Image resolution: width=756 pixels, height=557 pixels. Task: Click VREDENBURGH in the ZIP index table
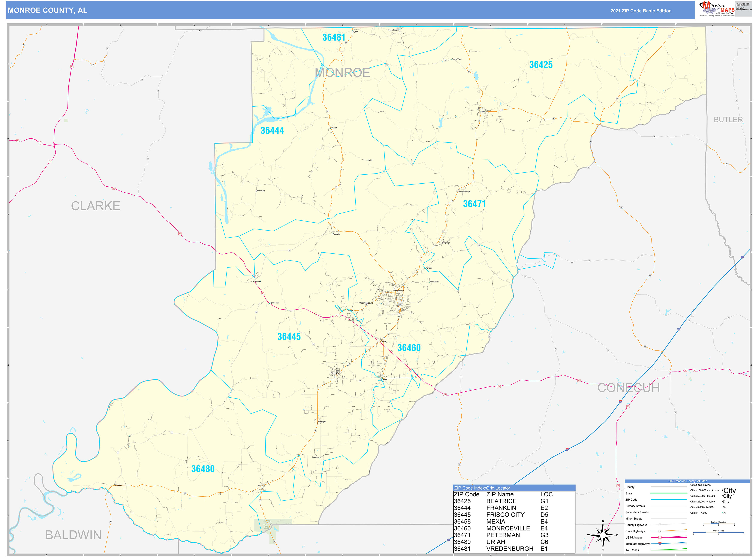pyautogui.click(x=509, y=549)
